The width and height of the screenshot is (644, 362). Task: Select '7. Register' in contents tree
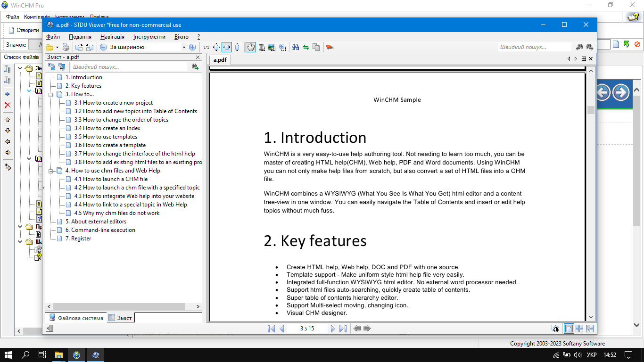pos(78,239)
